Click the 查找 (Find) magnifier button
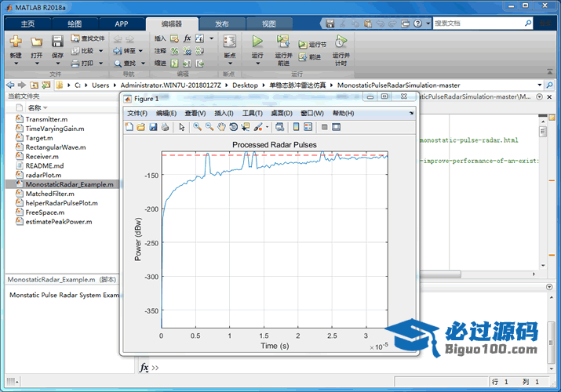This screenshot has height=392, width=561. coord(125,64)
